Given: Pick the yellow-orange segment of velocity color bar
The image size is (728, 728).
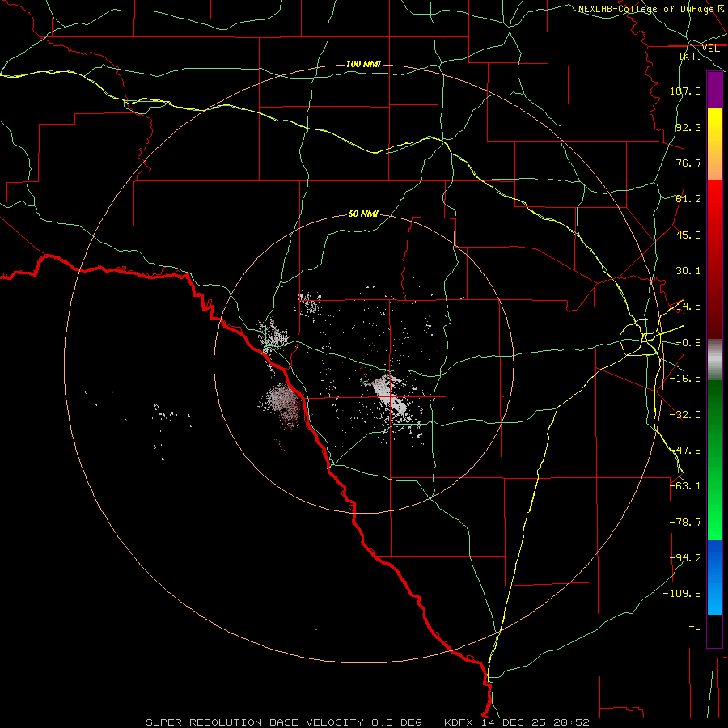Looking at the screenshot, I should (714, 144).
